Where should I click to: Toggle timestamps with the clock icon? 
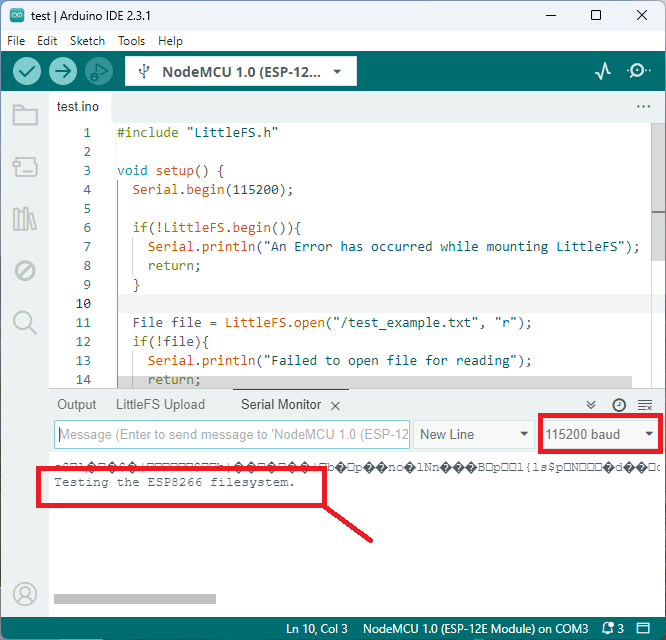(x=619, y=405)
